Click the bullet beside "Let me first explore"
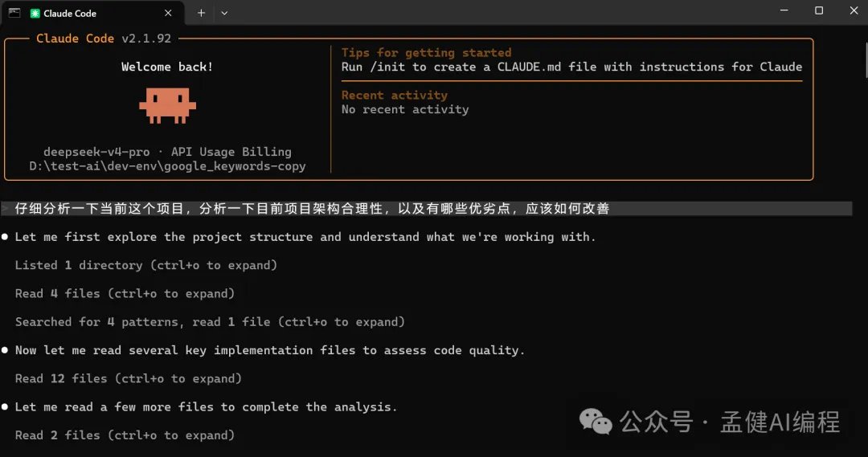The image size is (868, 457). [x=6, y=237]
